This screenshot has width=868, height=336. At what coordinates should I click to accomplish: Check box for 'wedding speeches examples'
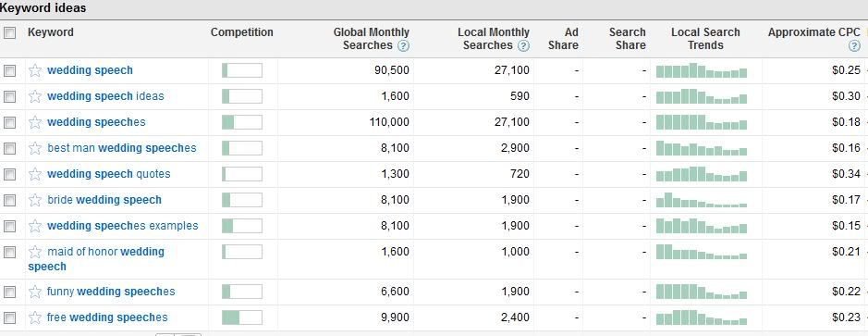tap(9, 226)
